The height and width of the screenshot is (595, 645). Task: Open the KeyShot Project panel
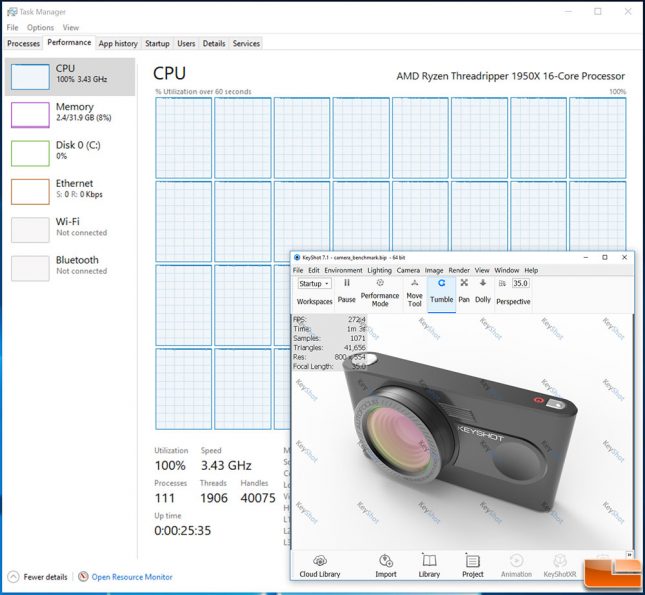[x=473, y=566]
